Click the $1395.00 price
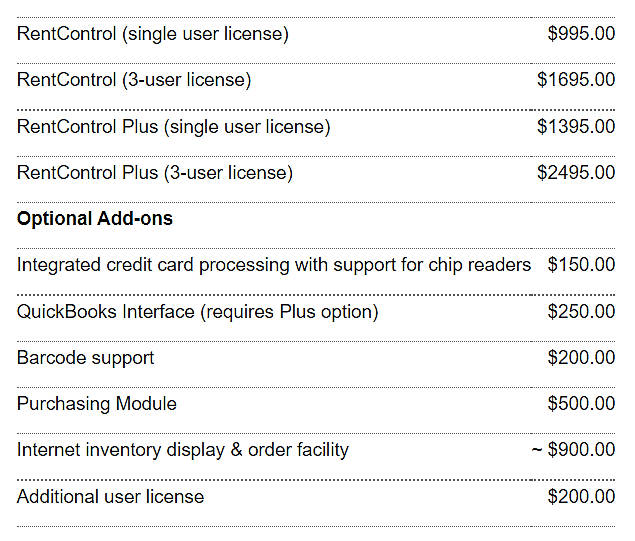 coord(576,127)
